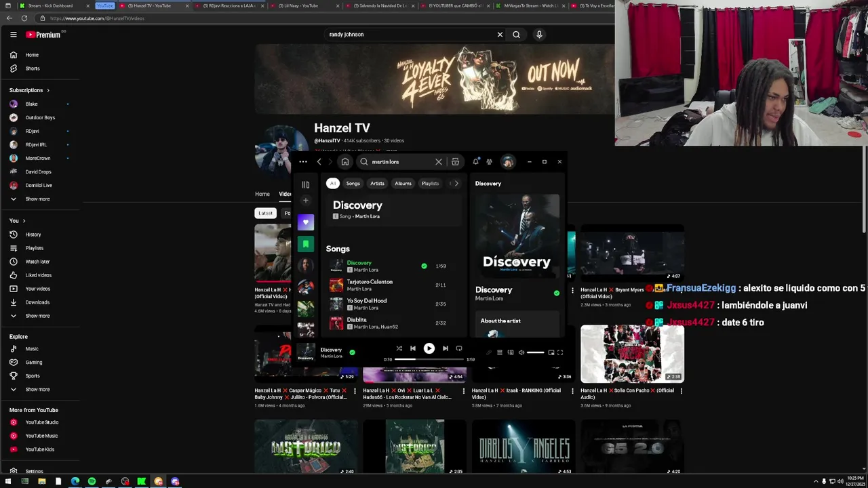Open the Soñe Con Pacho video thumbnail
Viewport: 868px width, 488px height.
[632, 354]
